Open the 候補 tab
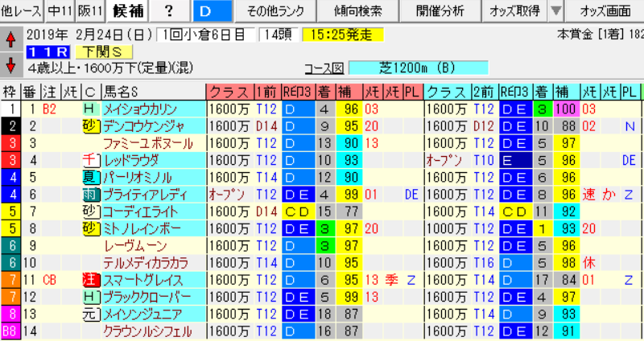This screenshot has width=644, height=341. (x=127, y=11)
